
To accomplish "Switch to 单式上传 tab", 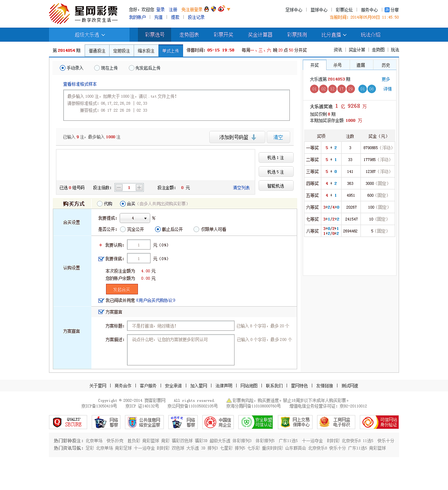I will [x=170, y=51].
